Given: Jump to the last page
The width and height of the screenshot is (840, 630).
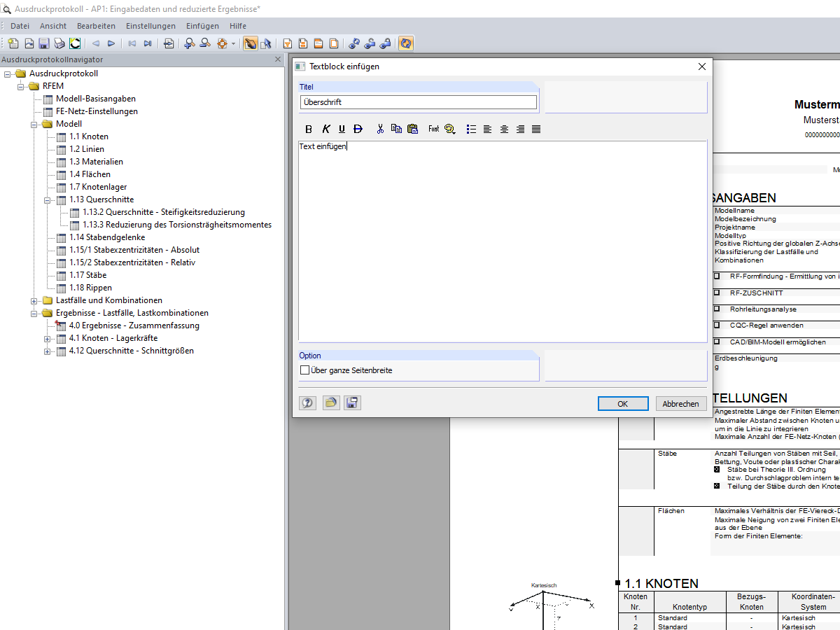Looking at the screenshot, I should [x=148, y=43].
